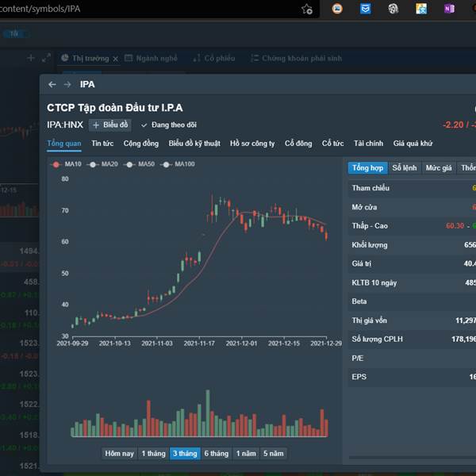The height and width of the screenshot is (476, 476).
Task: Go back with the left arrow in IPA panel
Action: click(52, 84)
